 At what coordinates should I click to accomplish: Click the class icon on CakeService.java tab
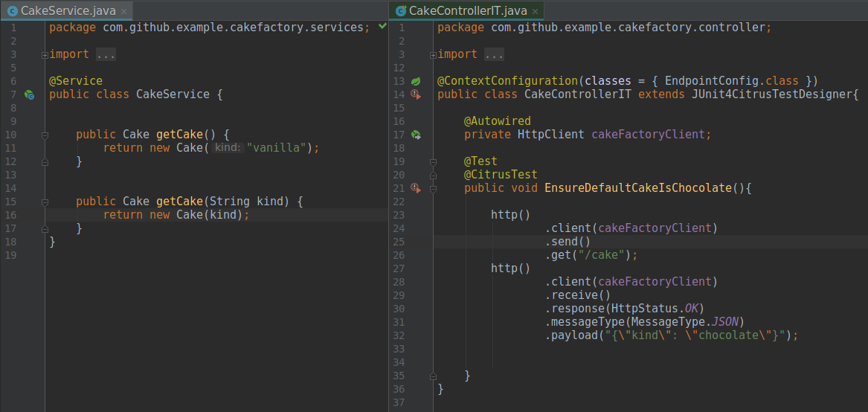click(12, 11)
